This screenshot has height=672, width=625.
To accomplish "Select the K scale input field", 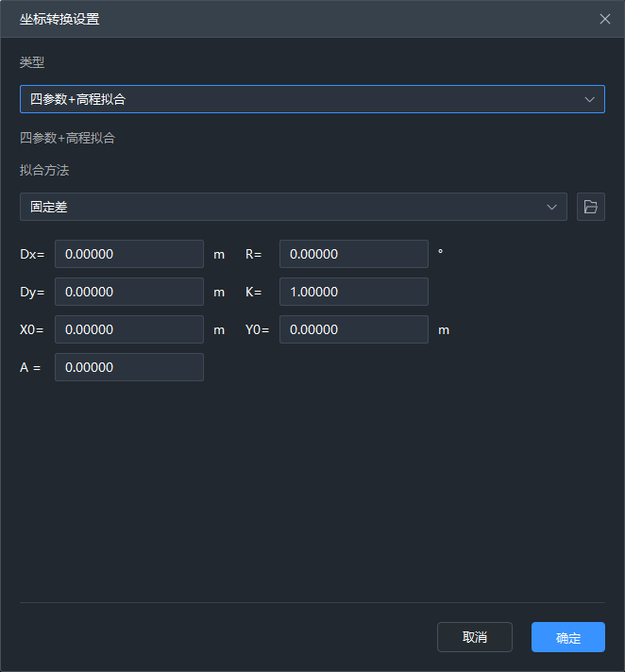I will [354, 292].
